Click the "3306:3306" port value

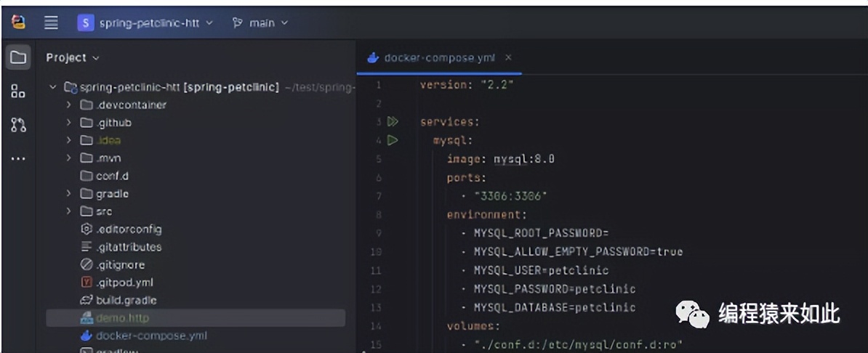tap(510, 196)
